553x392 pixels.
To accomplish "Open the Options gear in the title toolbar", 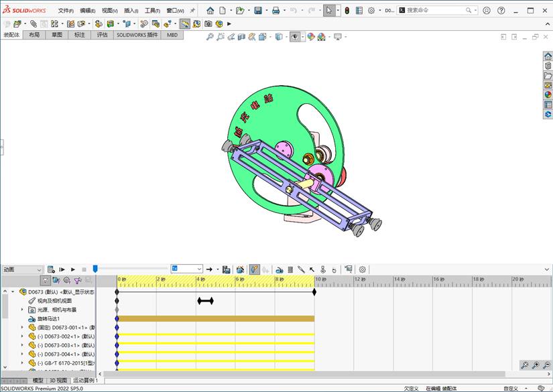I will click(x=371, y=11).
